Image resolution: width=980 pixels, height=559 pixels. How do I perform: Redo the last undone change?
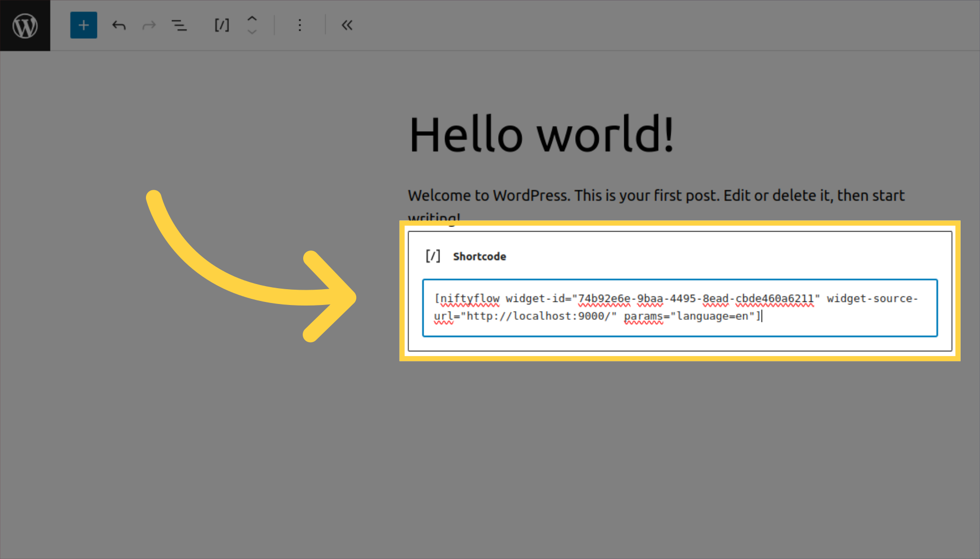pos(149,25)
